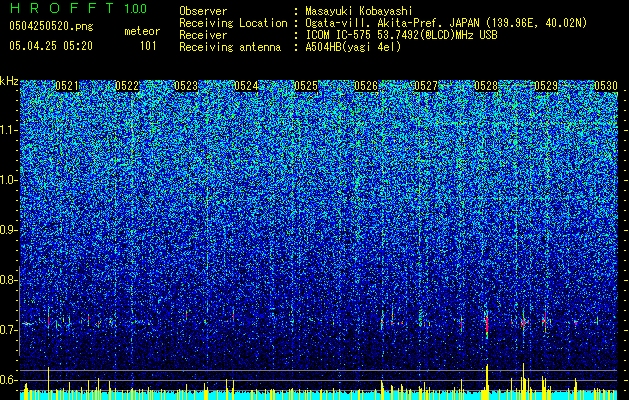The image size is (629, 400).
Task: Select the meteor count value 101
Action: coord(148,46)
